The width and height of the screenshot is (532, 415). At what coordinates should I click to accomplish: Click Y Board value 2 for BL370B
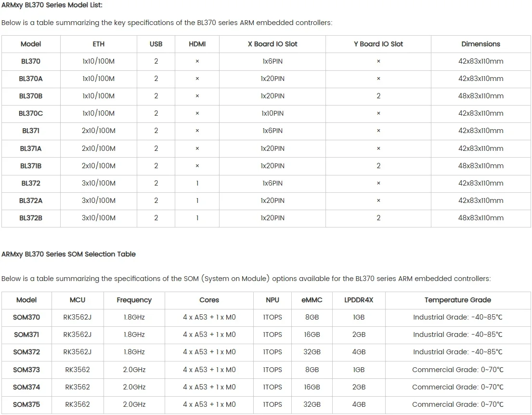coord(378,96)
